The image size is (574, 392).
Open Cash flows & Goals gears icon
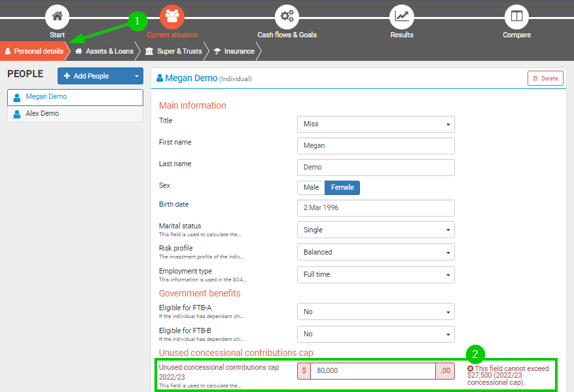coord(287,16)
